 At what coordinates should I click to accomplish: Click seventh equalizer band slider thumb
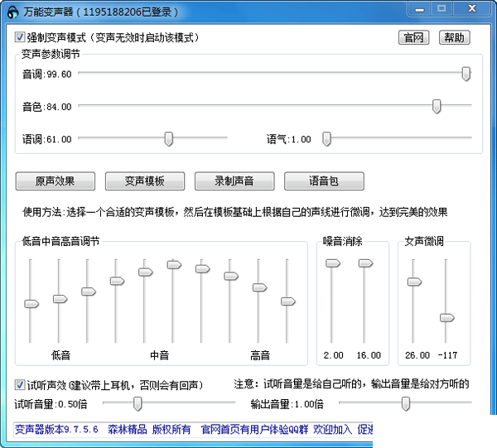(x=203, y=269)
